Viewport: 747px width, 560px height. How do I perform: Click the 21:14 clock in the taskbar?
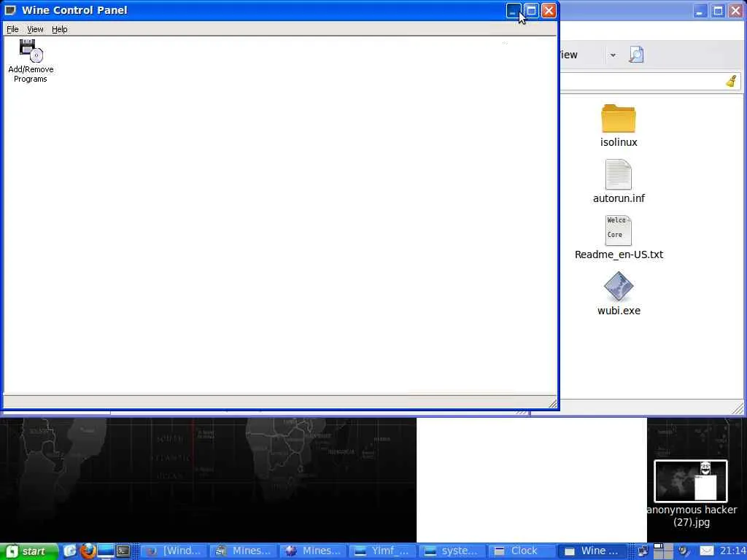point(732,551)
